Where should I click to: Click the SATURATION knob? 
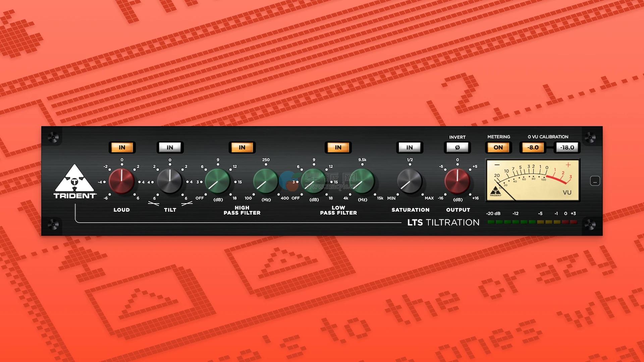410,181
